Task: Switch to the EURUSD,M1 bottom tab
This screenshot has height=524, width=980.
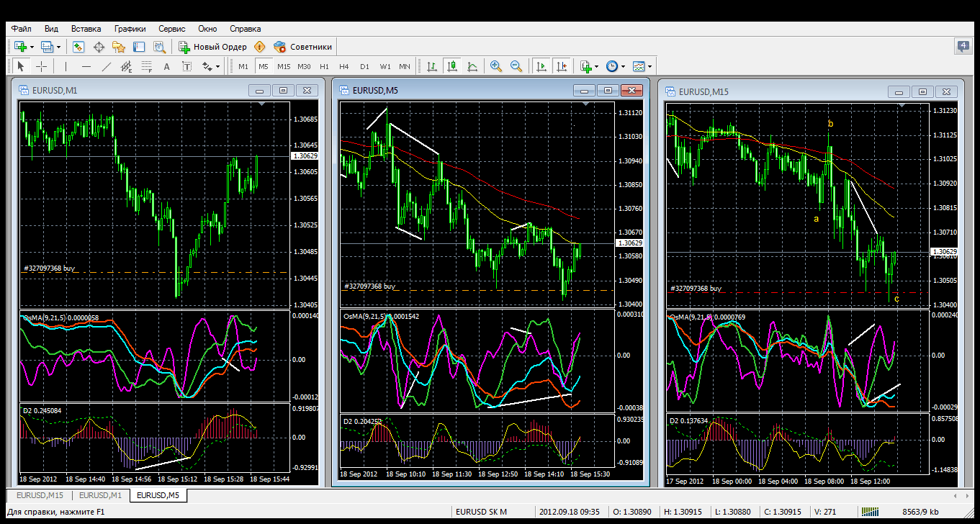Action: click(99, 495)
